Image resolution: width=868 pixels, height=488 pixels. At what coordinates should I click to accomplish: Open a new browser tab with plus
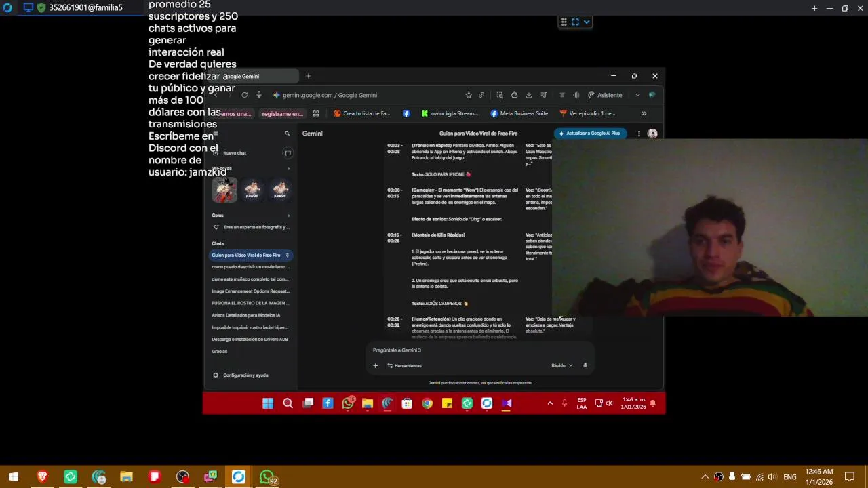[x=308, y=76]
